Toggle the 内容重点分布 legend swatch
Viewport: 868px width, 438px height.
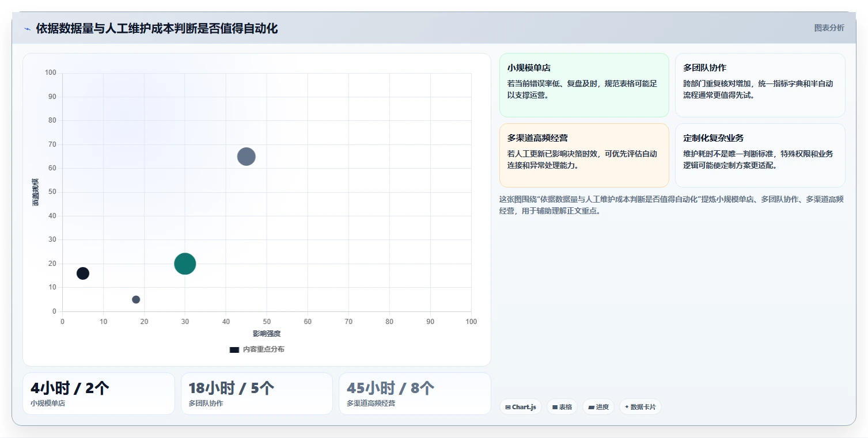[x=234, y=349]
